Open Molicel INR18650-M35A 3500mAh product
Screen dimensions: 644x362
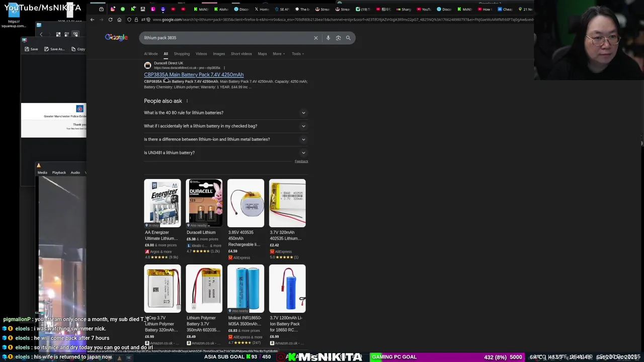[246, 305]
